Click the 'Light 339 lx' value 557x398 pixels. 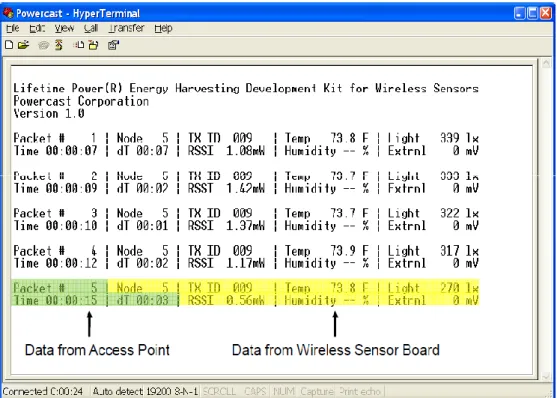coord(433,138)
